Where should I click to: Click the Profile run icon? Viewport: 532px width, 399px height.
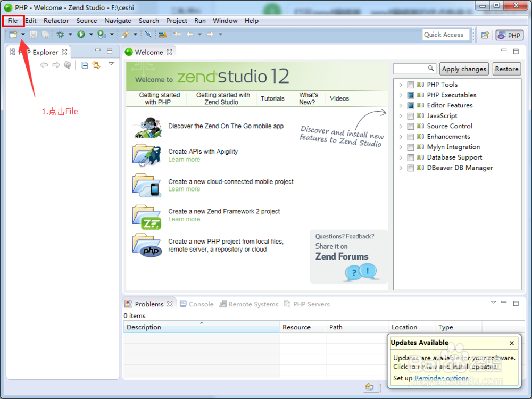click(101, 34)
